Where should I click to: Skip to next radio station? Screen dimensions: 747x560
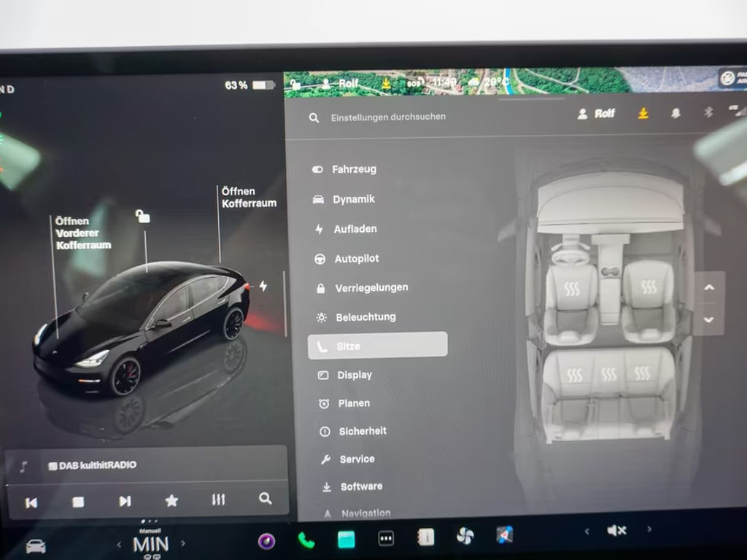[125, 501]
